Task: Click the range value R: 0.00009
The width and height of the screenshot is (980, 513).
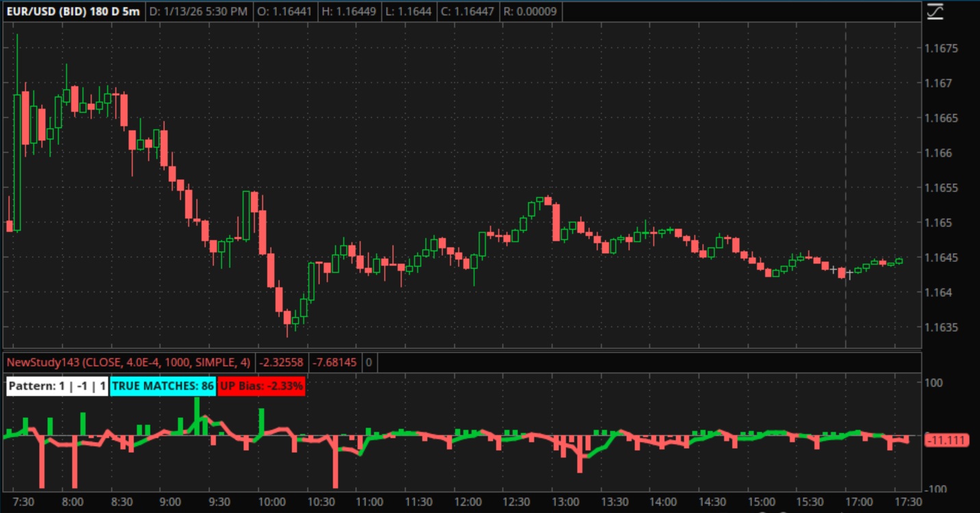Action: coord(530,12)
